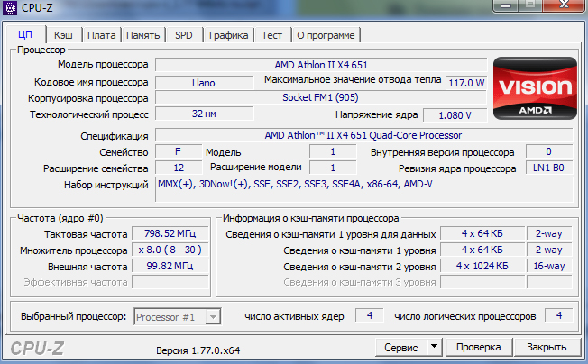Show the О программе tab
Image resolution: width=588 pixels, height=364 pixels.
[325, 35]
